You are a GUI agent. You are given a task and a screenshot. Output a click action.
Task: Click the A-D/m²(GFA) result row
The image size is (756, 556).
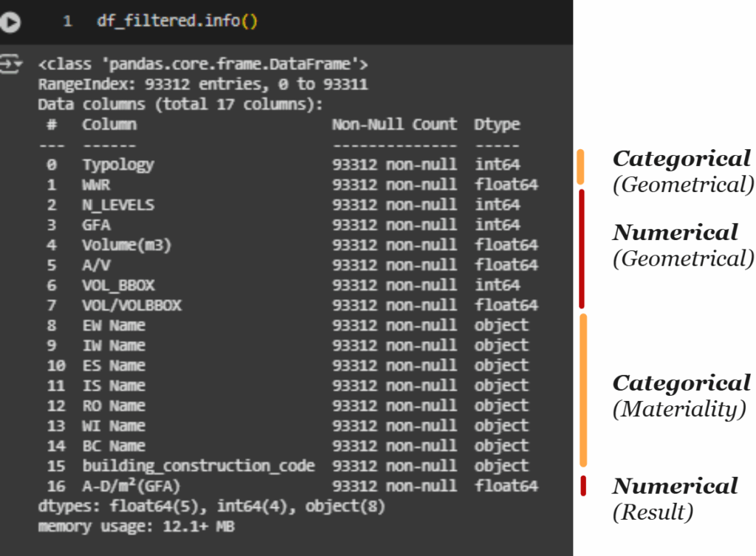[292, 486]
